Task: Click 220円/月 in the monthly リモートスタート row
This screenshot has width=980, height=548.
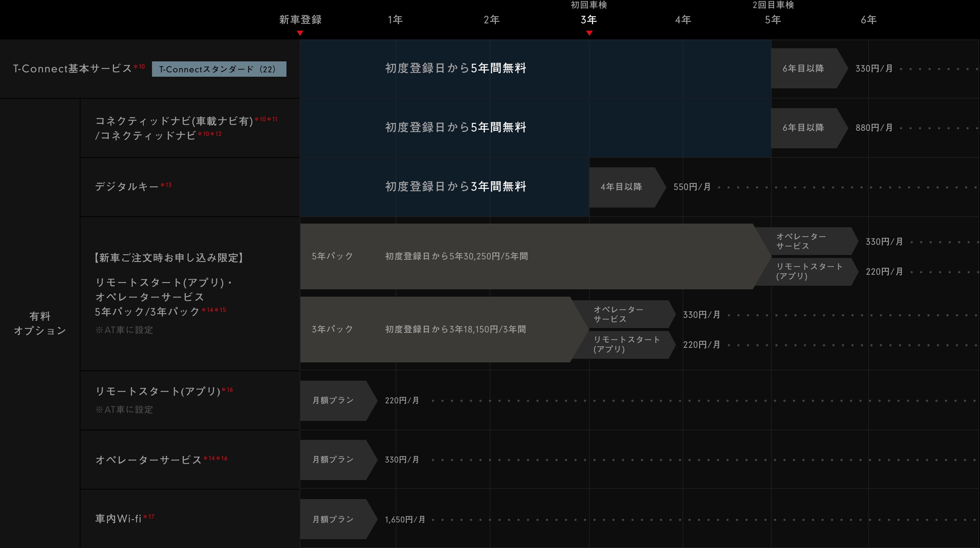Action: 402,400
